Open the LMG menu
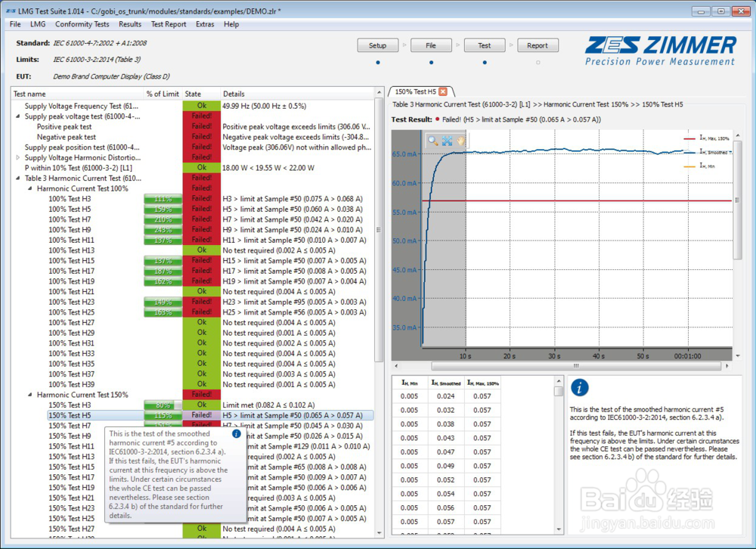The image size is (756, 549). [x=38, y=24]
